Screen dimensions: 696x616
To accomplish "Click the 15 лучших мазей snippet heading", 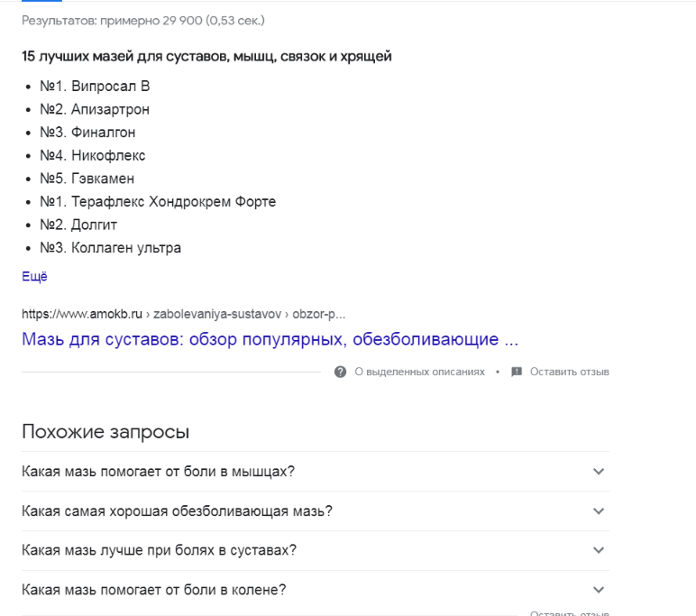I will (206, 57).
